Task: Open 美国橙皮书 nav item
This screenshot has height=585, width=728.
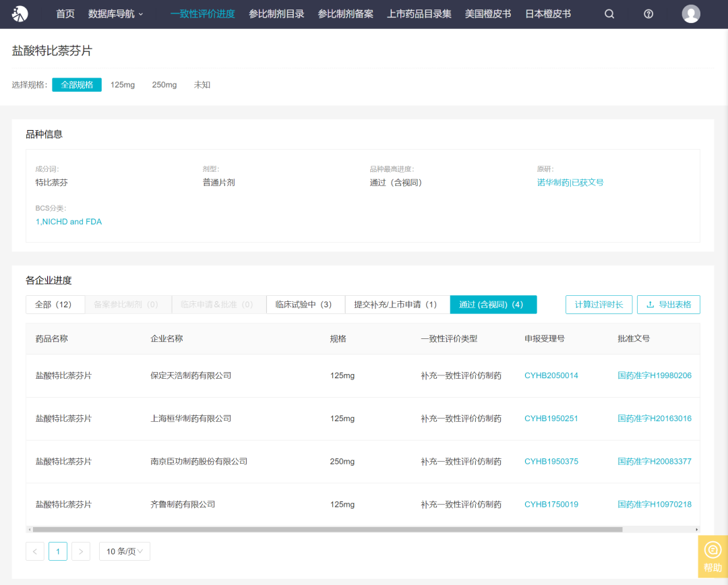Action: pos(488,14)
